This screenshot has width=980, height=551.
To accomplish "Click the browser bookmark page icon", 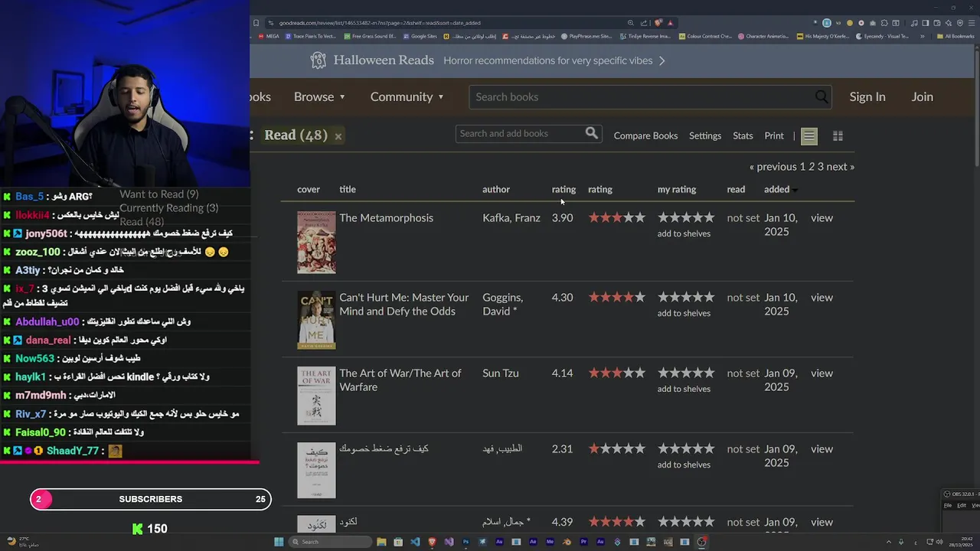I will pyautogui.click(x=256, y=22).
